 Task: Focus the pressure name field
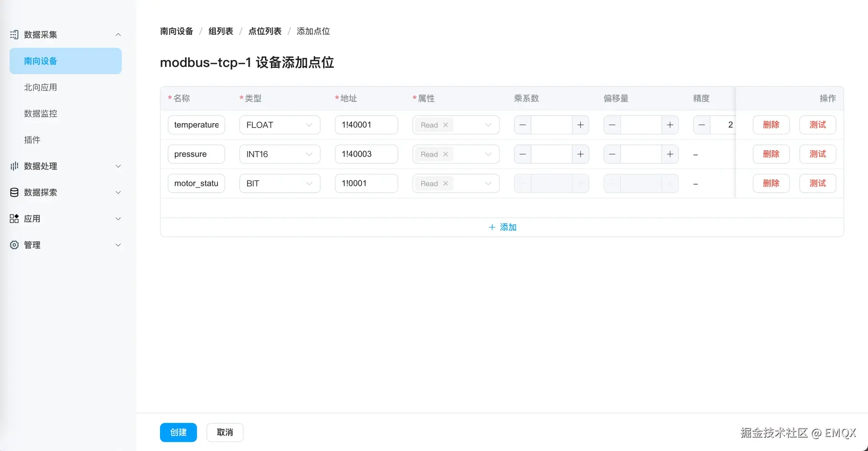(196, 154)
